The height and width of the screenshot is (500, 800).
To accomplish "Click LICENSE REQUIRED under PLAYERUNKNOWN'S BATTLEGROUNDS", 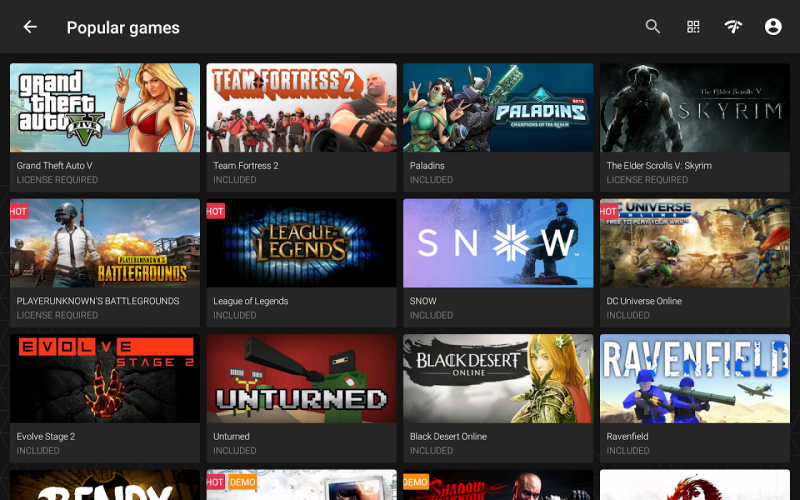I will (57, 315).
